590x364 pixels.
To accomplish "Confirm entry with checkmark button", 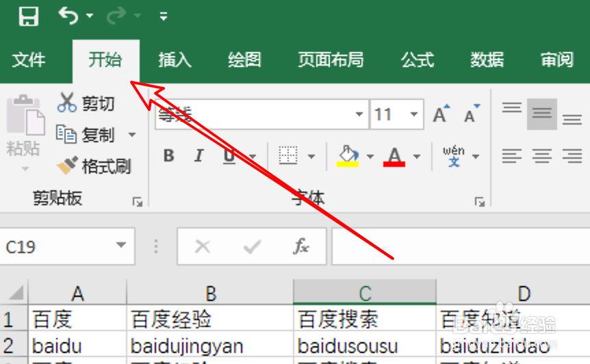I will point(252,247).
